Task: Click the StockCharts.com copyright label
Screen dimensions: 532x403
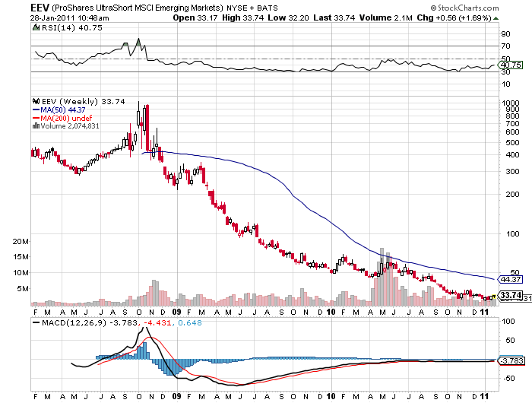Action: click(465, 8)
